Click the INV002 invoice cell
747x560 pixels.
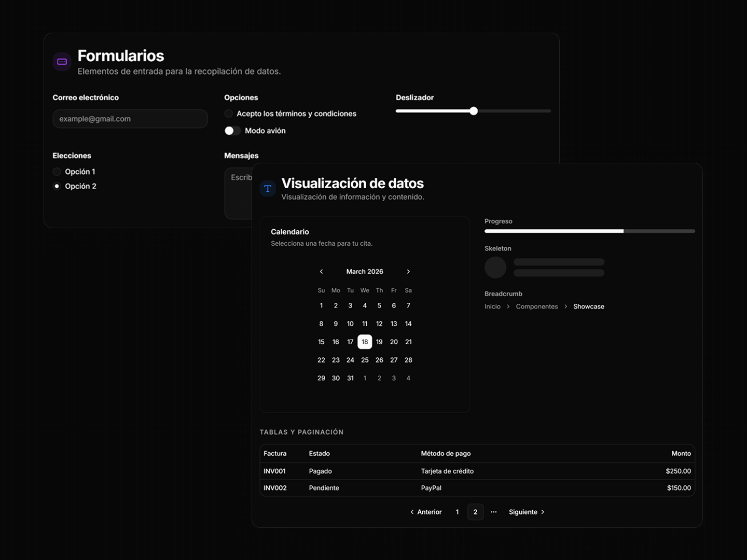pyautogui.click(x=275, y=488)
